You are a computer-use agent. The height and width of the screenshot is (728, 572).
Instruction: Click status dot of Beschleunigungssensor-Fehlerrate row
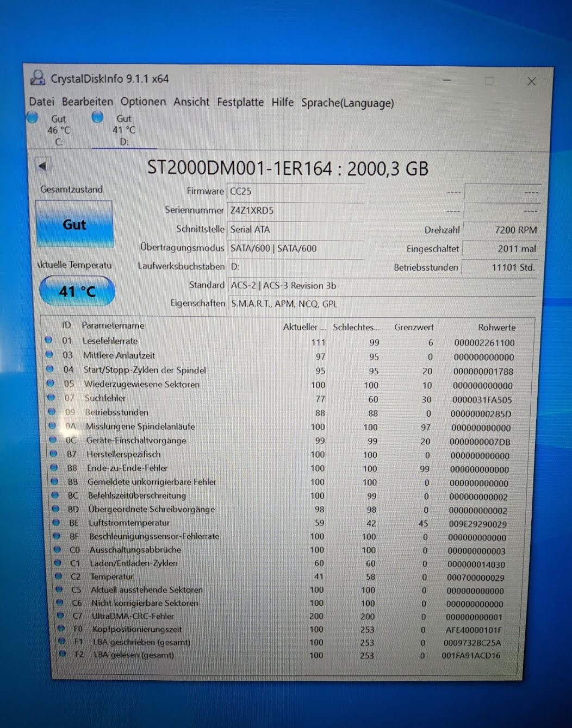click(56, 536)
